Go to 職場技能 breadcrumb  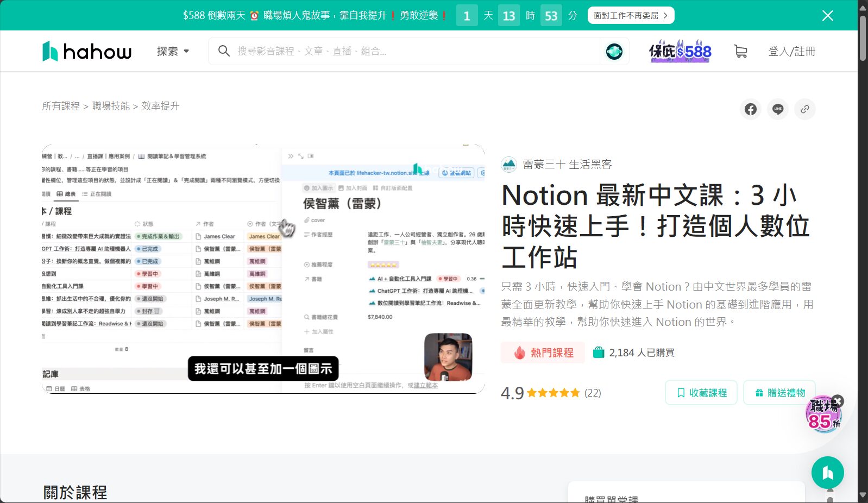111,106
